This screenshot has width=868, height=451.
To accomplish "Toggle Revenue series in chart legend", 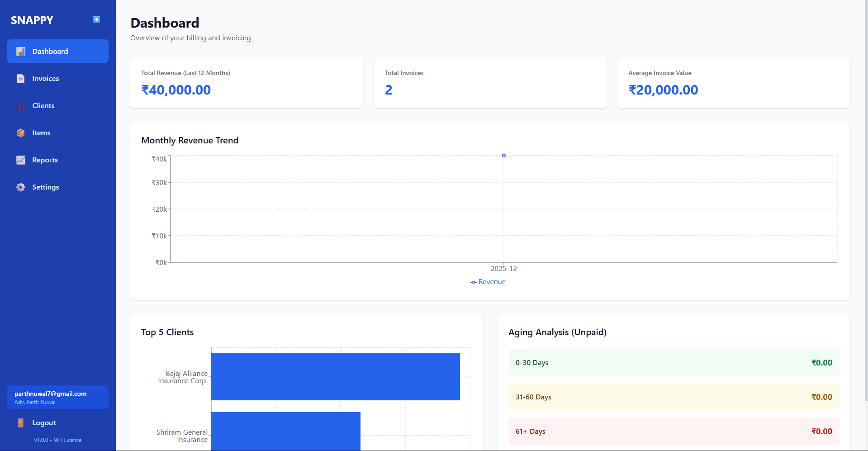I will [488, 282].
